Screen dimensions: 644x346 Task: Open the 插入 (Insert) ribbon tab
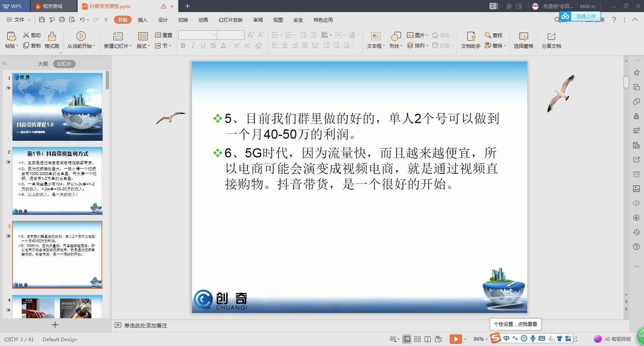(143, 20)
